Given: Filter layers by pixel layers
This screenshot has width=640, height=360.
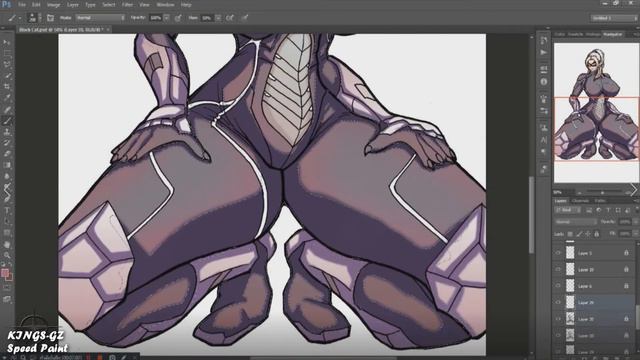Looking at the screenshot, I should (589, 210).
